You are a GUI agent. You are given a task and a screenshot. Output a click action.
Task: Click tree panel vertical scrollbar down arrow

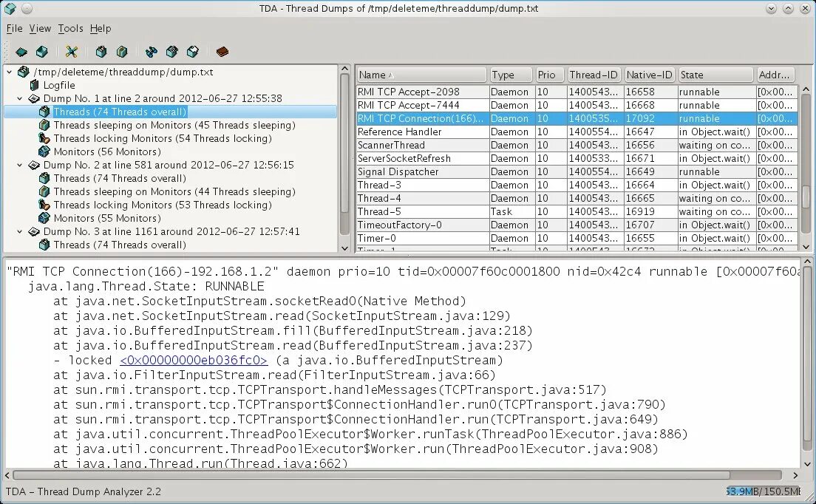[x=344, y=248]
